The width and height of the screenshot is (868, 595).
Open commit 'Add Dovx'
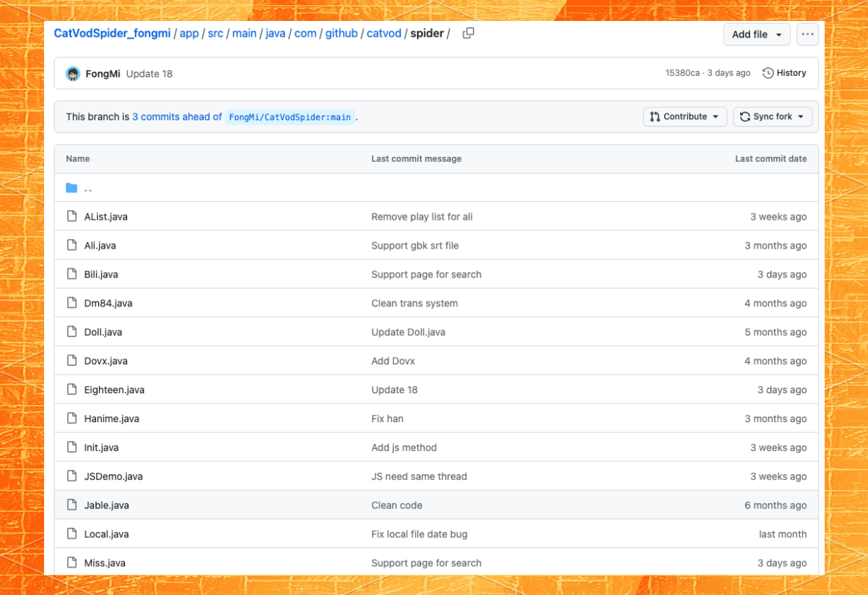[x=393, y=361]
